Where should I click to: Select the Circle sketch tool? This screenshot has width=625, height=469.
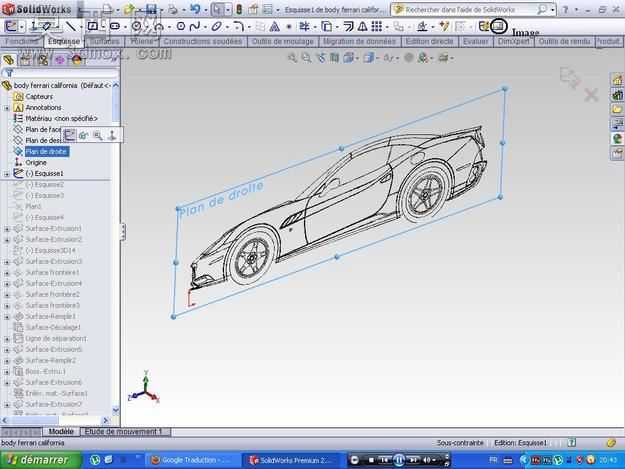(137, 27)
